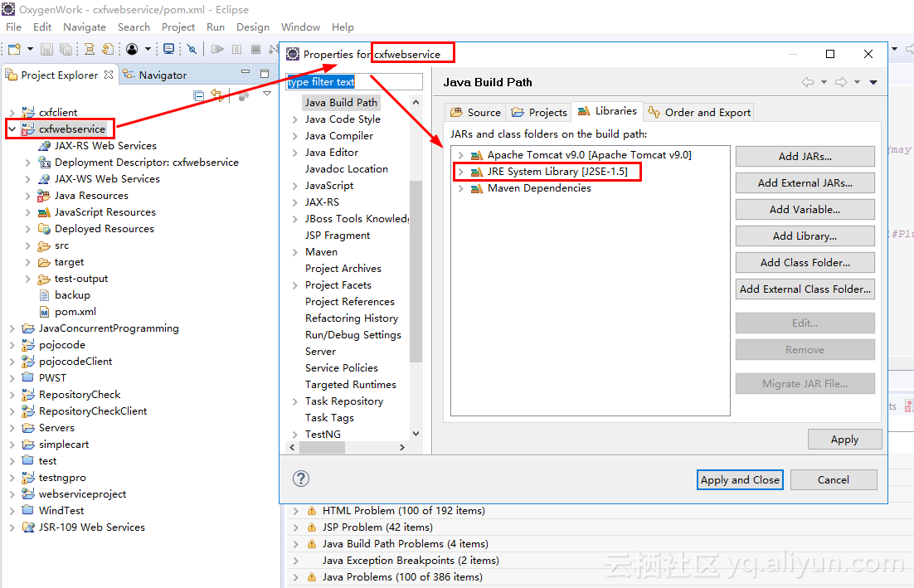Expand the Maven properties node
The image size is (914, 588).
(x=295, y=252)
